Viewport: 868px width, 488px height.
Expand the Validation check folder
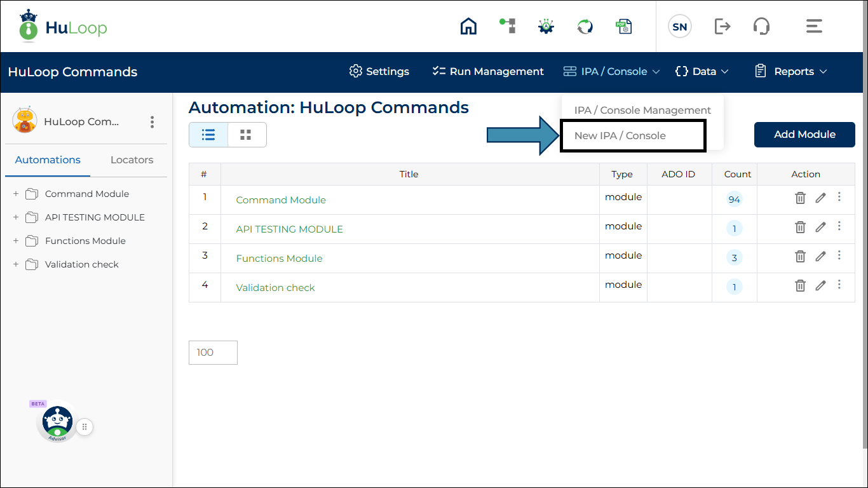tap(15, 264)
